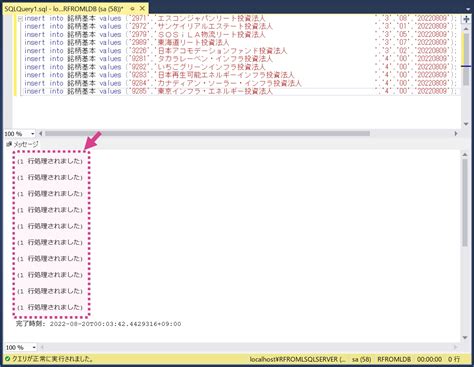Click the line containing 日本再生可能エネルギーインフラ投資法人
This screenshot has height=367, width=474.
click(x=240, y=75)
